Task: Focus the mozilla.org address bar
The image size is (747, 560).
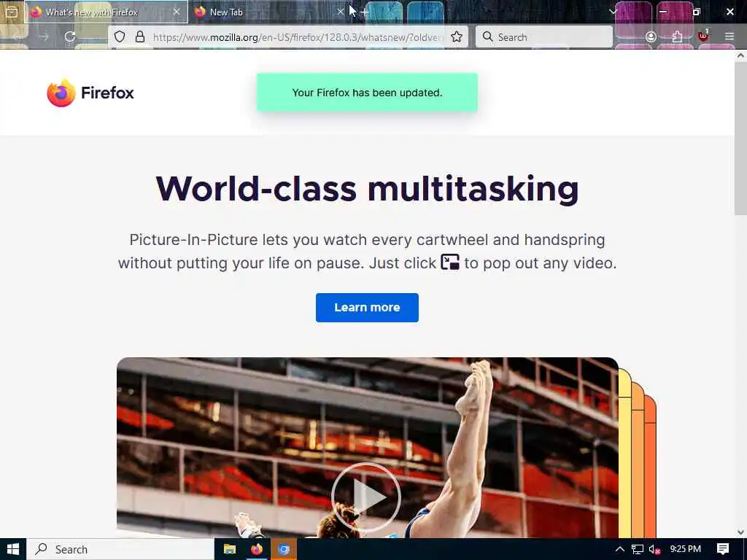Action: (x=298, y=37)
